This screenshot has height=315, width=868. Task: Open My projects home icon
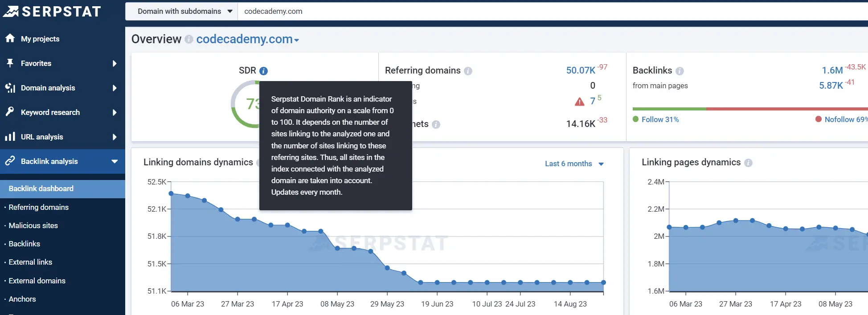click(10, 38)
